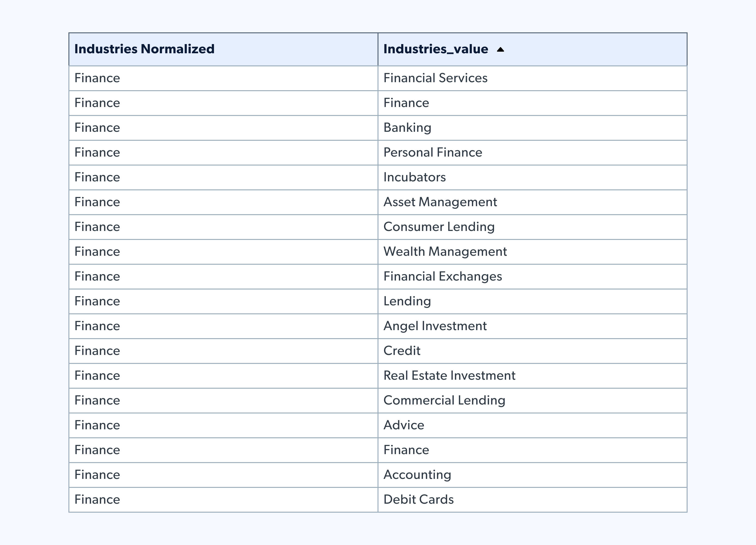
Task: Click the Personal Finance cell
Action: coord(433,152)
